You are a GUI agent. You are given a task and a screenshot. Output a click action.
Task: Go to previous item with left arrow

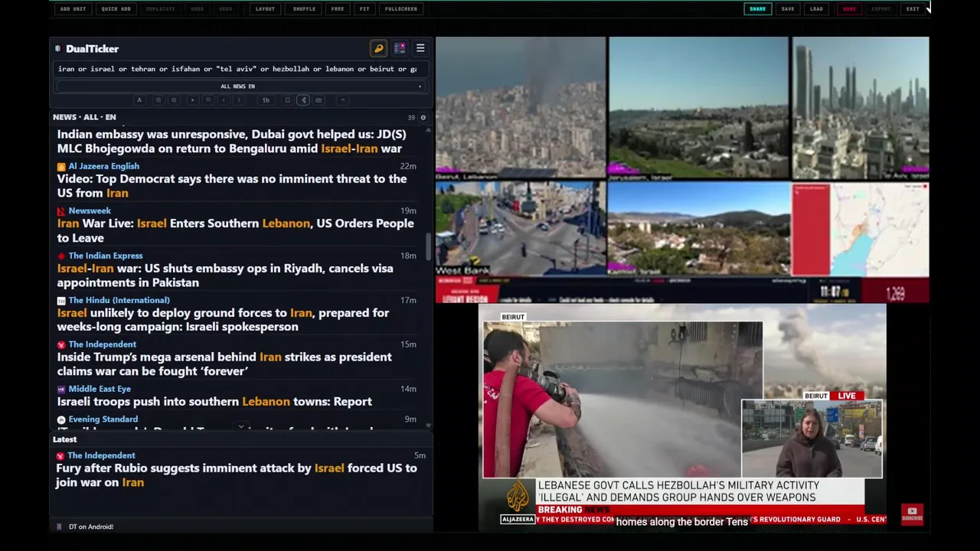coord(224,100)
